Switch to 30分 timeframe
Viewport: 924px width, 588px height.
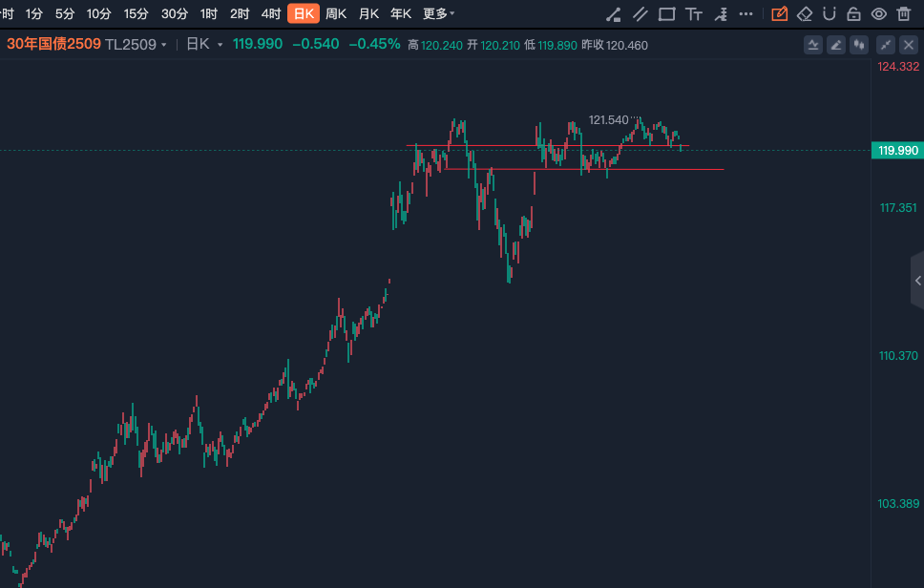click(175, 13)
